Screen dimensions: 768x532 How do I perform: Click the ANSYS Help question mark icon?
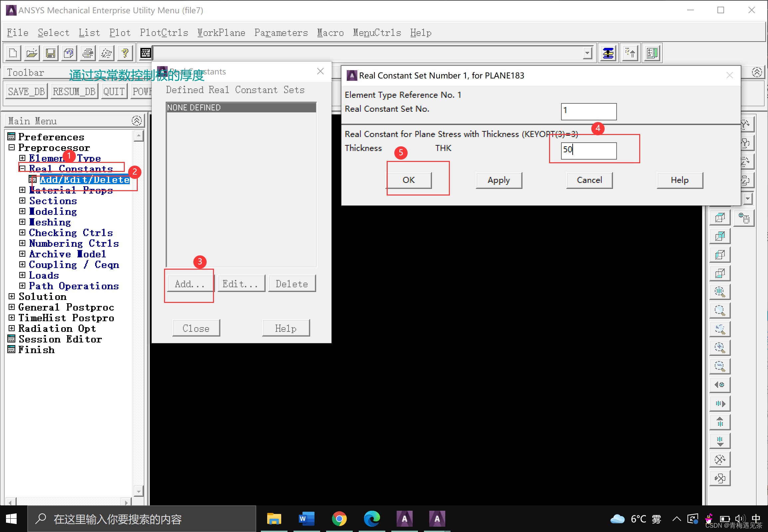[x=125, y=53]
